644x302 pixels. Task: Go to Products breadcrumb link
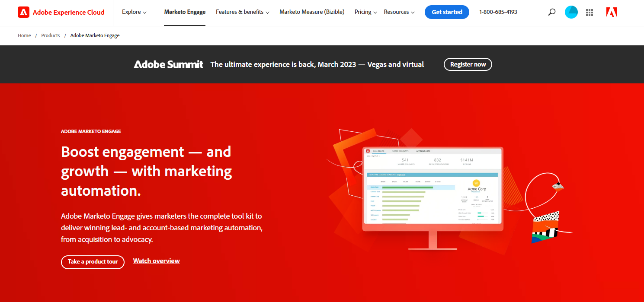click(x=51, y=35)
